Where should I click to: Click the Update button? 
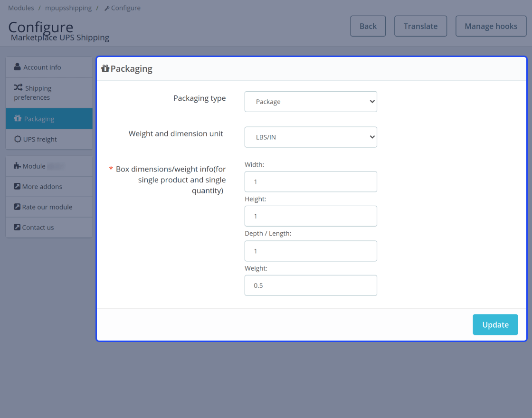point(495,325)
